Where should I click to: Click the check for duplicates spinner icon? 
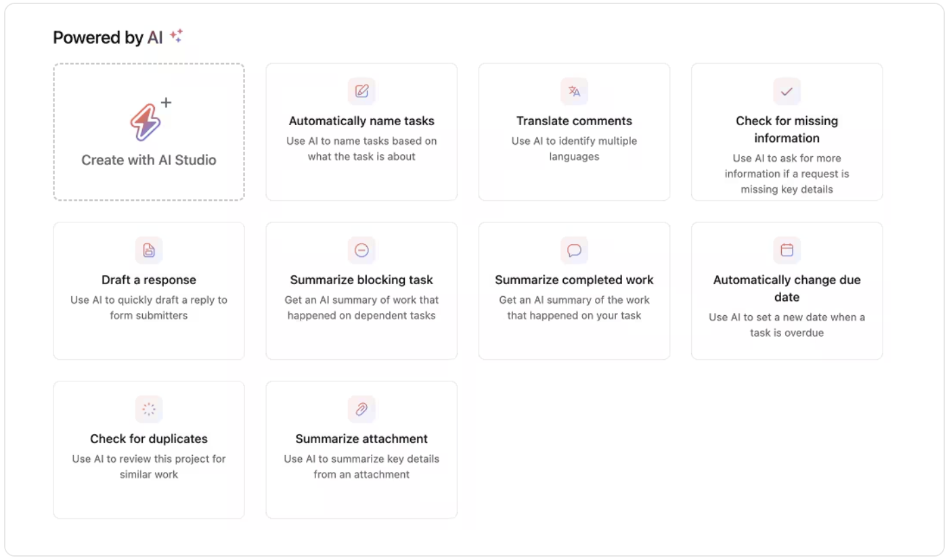click(149, 409)
